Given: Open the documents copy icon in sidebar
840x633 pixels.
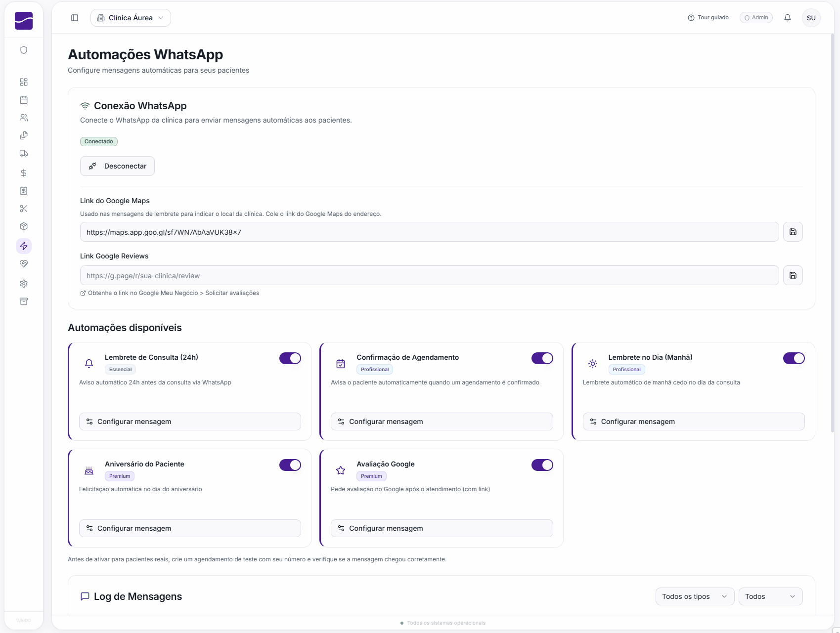Looking at the screenshot, I should pos(24,135).
